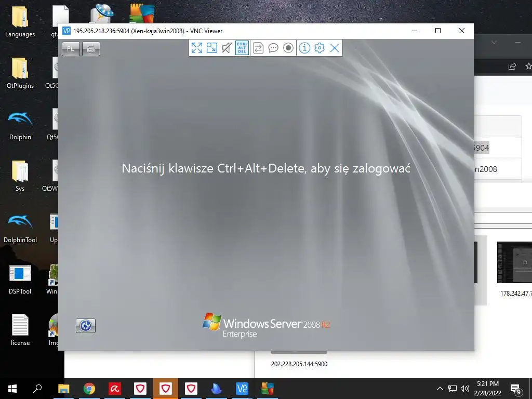Send Ctrl+Alt+Del via VNC toolbar

[242, 48]
